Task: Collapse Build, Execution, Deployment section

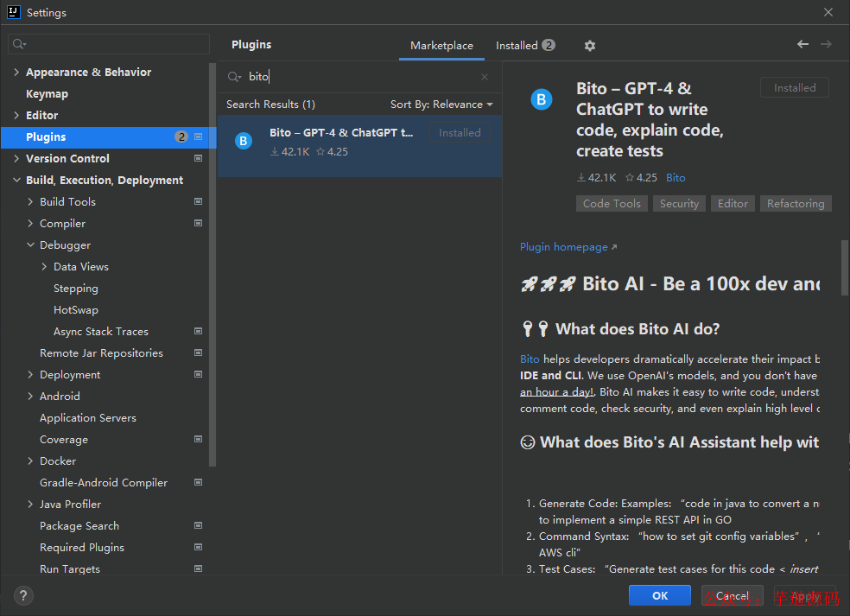Action: tap(16, 180)
